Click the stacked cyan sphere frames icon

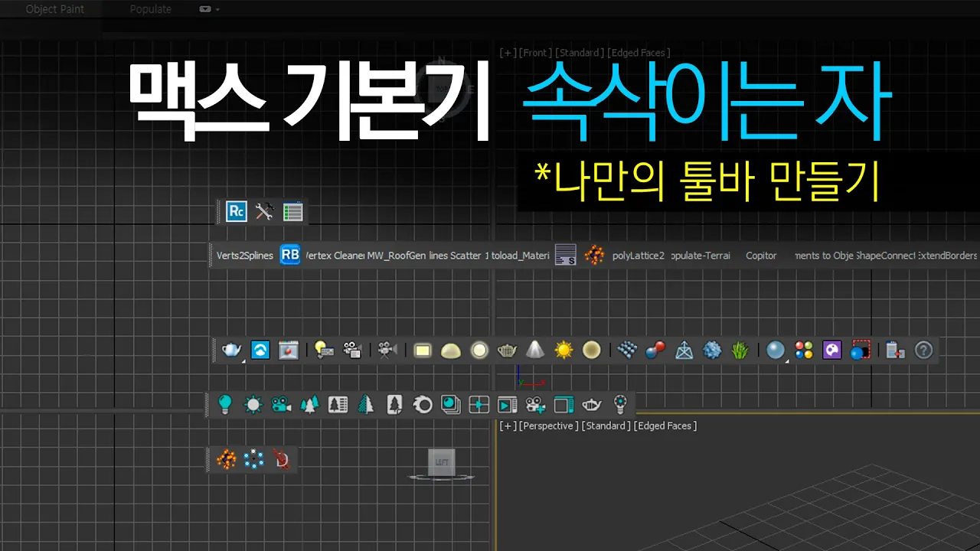click(451, 404)
